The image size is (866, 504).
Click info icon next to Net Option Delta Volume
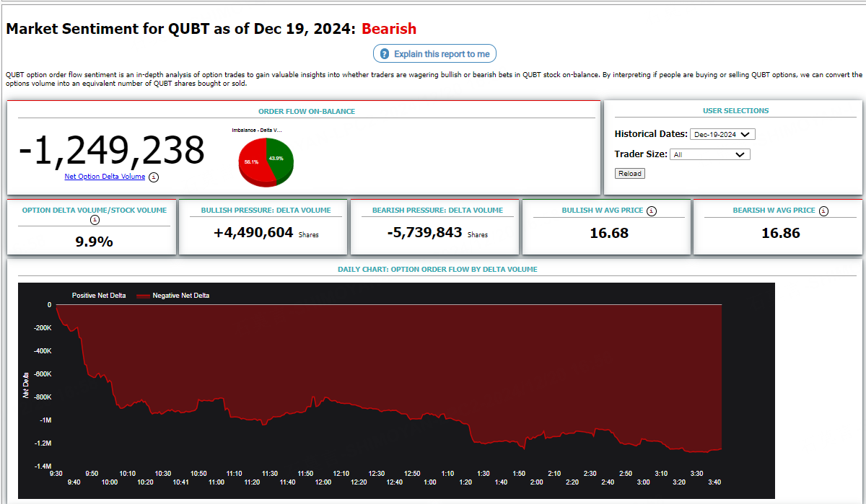tap(154, 177)
